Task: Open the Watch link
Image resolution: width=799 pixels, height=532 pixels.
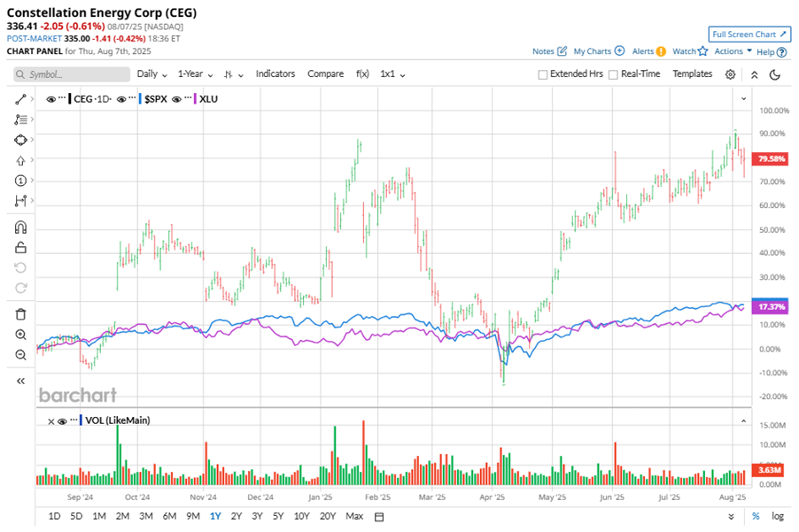Action: pyautogui.click(x=684, y=51)
